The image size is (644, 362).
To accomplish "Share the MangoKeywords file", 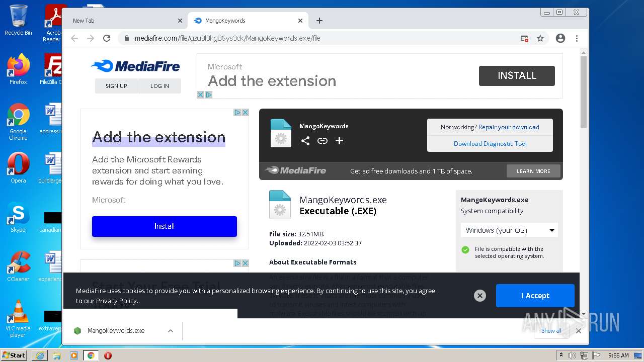I will tap(305, 141).
